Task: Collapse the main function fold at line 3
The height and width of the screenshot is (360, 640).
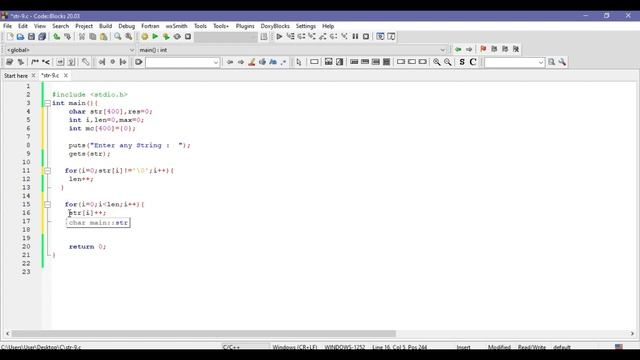Action: tap(47, 103)
